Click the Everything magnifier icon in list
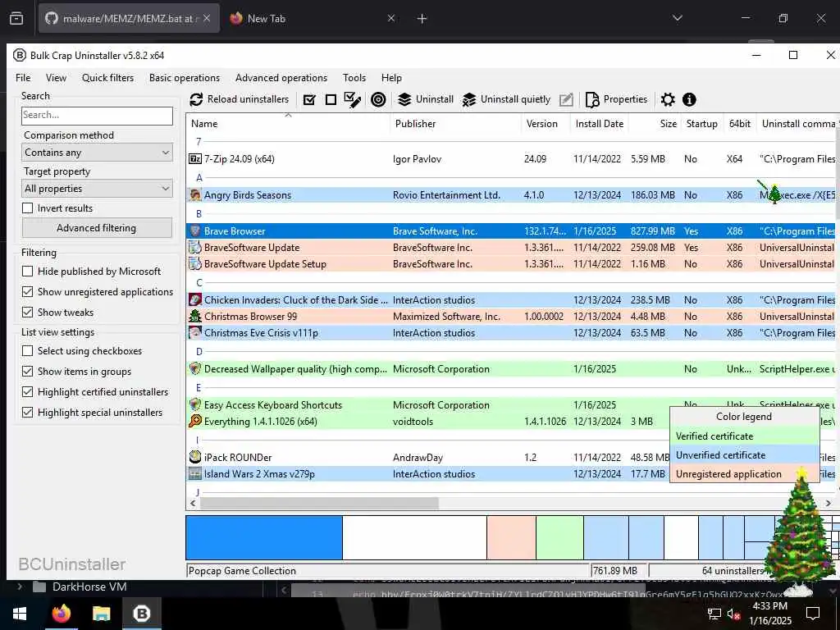The height and width of the screenshot is (630, 840). 195,422
